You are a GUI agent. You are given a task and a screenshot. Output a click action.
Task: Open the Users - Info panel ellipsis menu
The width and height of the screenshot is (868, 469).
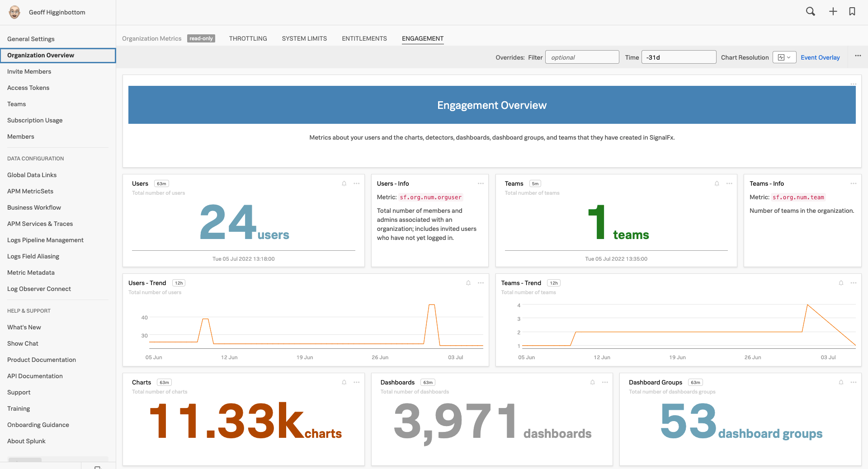(x=481, y=183)
